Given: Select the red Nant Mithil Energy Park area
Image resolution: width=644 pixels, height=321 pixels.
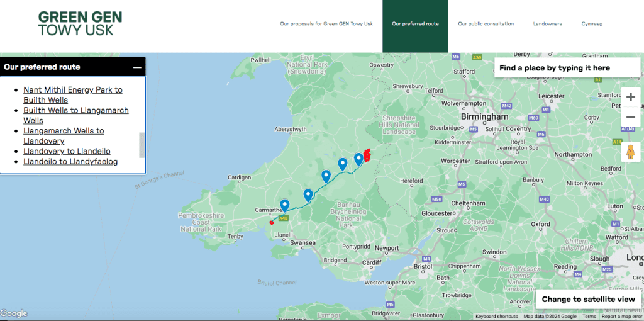Looking at the screenshot, I should click(x=367, y=156).
